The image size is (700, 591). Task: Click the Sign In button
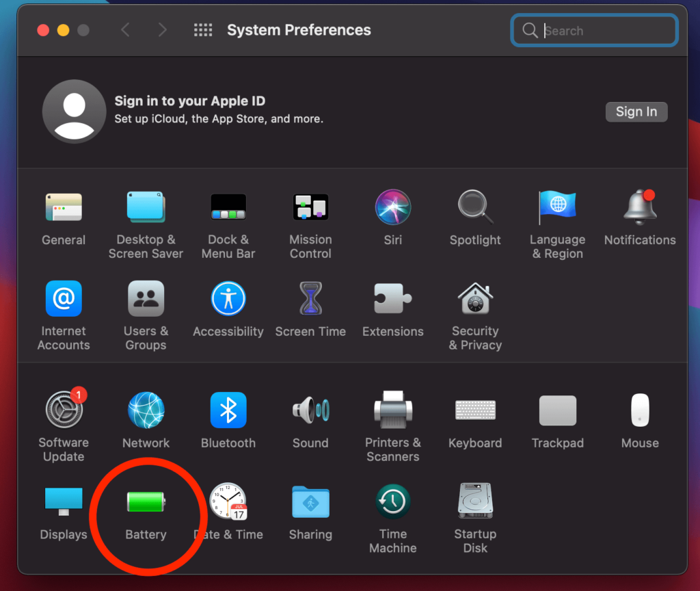point(636,112)
